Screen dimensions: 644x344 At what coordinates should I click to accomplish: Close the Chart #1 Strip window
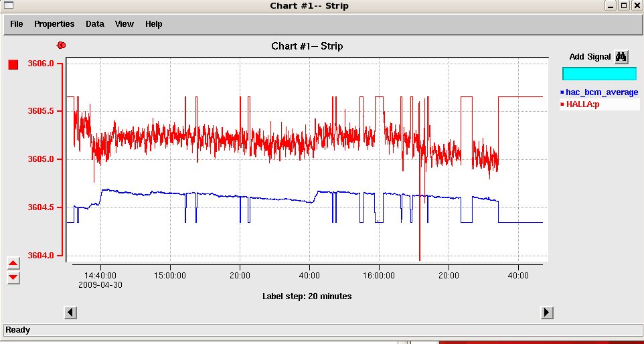pos(637,5)
